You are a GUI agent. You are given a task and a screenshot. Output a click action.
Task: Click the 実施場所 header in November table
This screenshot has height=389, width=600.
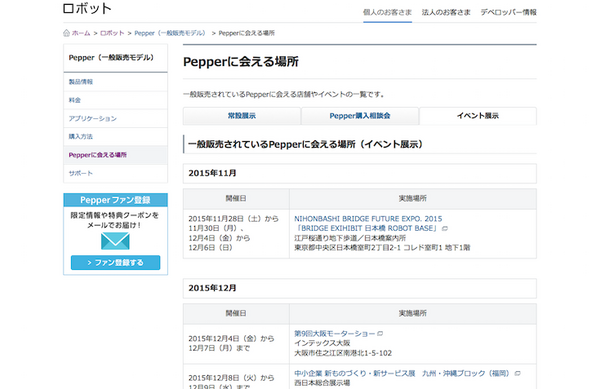tap(413, 199)
